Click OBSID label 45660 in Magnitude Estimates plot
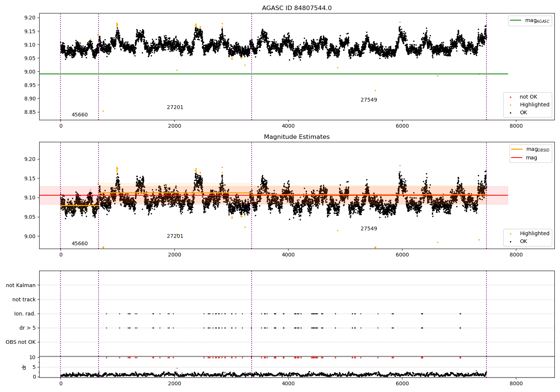560x392 pixels. click(80, 244)
